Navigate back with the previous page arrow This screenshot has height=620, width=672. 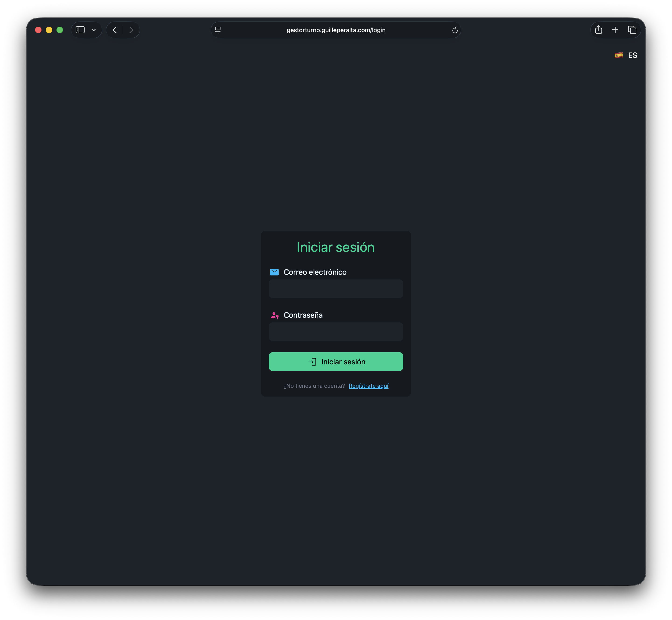coord(115,30)
